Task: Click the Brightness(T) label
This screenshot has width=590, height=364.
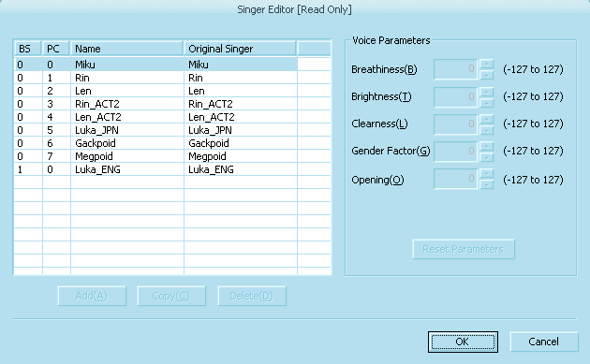Action: pyautogui.click(x=381, y=96)
